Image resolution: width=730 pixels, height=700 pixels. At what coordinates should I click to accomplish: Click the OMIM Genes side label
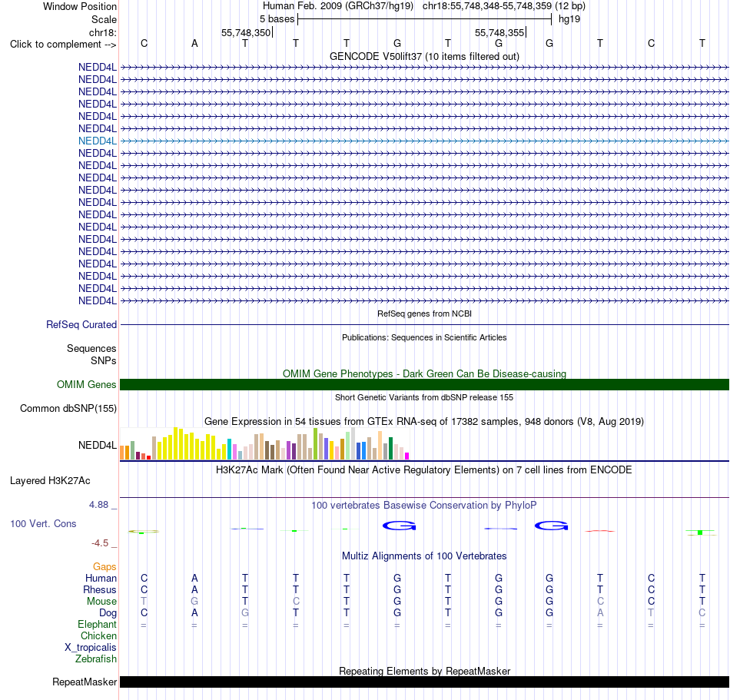[86, 384]
